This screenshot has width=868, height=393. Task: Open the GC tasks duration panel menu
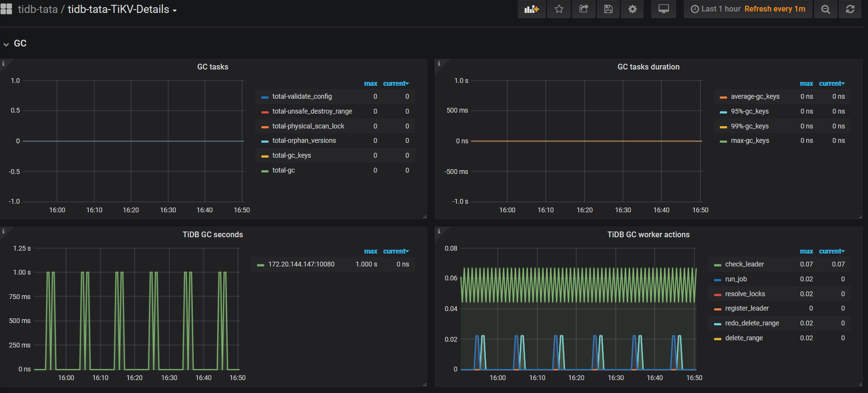click(648, 67)
